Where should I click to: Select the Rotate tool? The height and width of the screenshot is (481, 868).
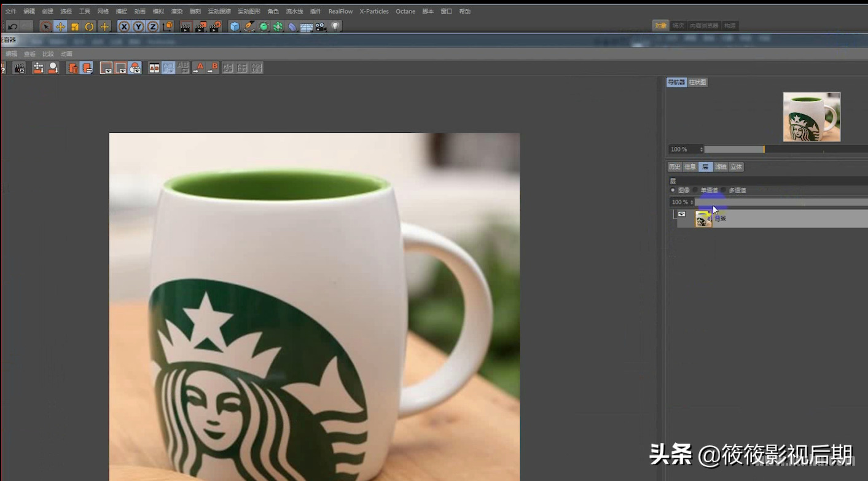(x=88, y=26)
